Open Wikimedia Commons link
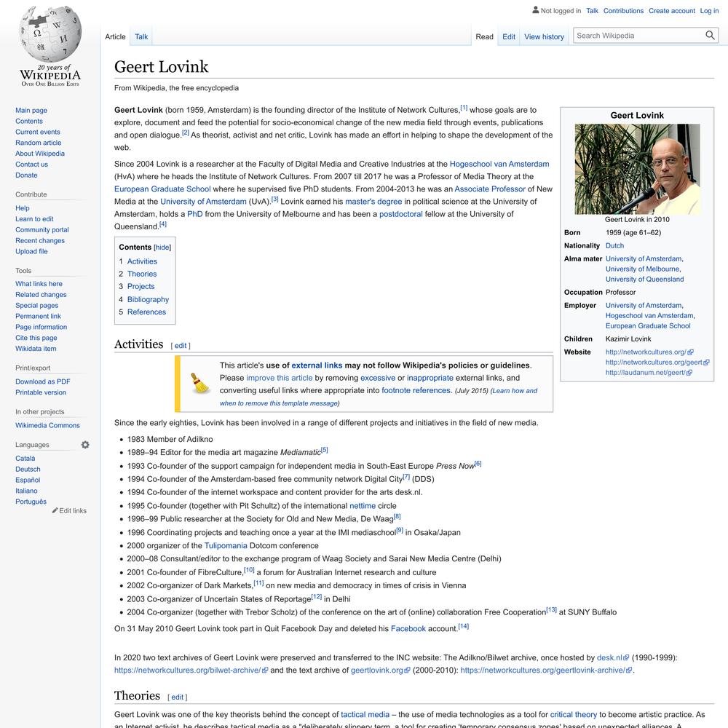 point(47,425)
